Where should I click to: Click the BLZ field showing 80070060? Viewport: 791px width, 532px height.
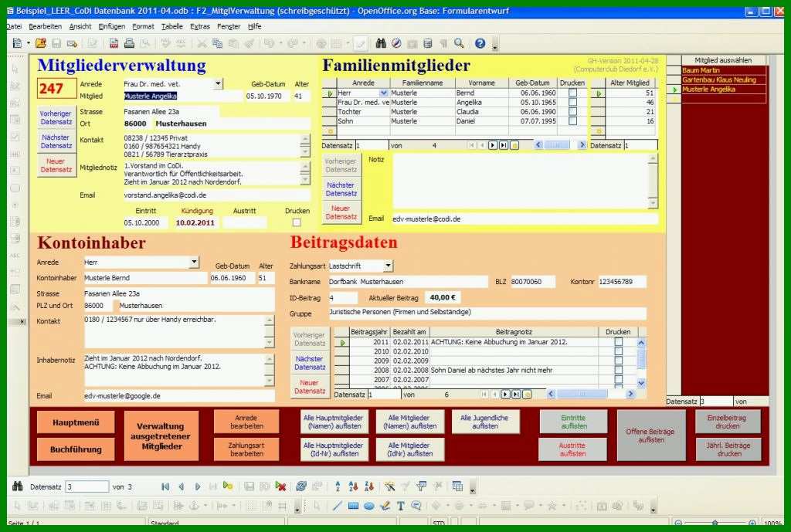pos(532,282)
